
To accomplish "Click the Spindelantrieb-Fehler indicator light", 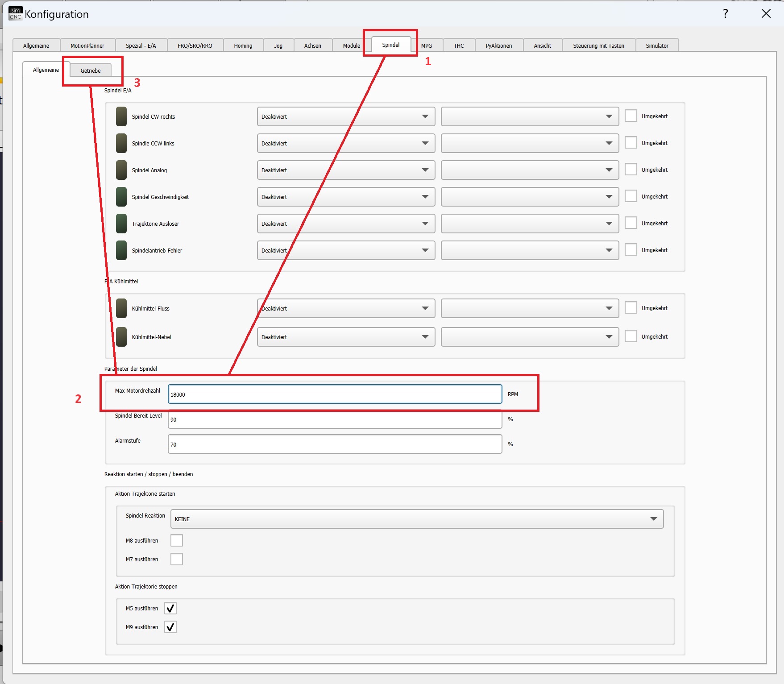I will [121, 250].
